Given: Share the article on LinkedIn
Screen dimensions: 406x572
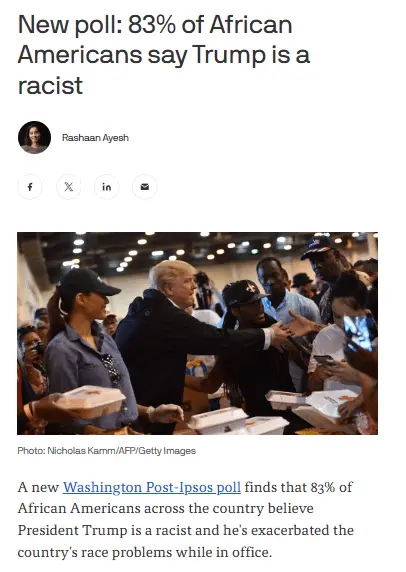Looking at the screenshot, I should 107,187.
